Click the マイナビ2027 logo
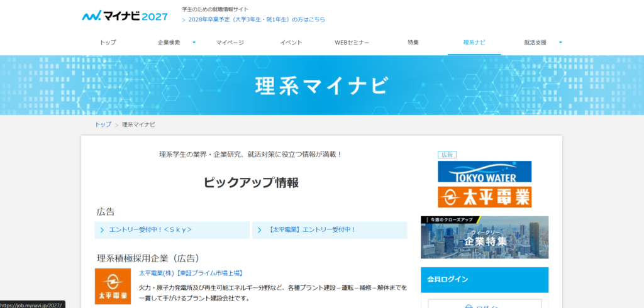The height and width of the screenshot is (308, 644). coord(125,15)
